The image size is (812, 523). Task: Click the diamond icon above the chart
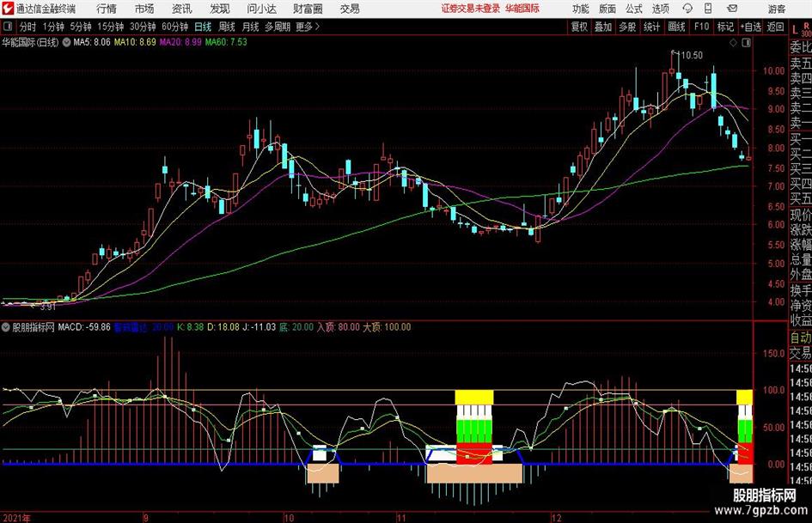pos(733,43)
